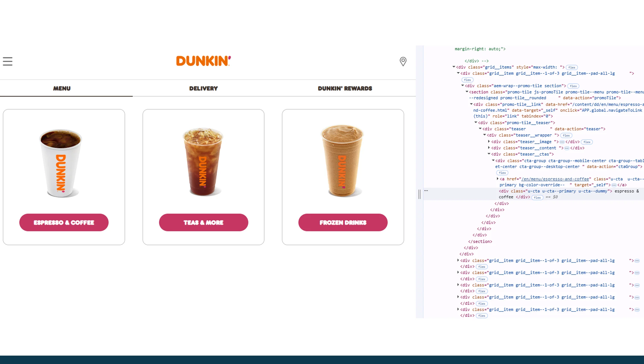Collapse the promo-tile__teaser div

[x=476, y=122]
